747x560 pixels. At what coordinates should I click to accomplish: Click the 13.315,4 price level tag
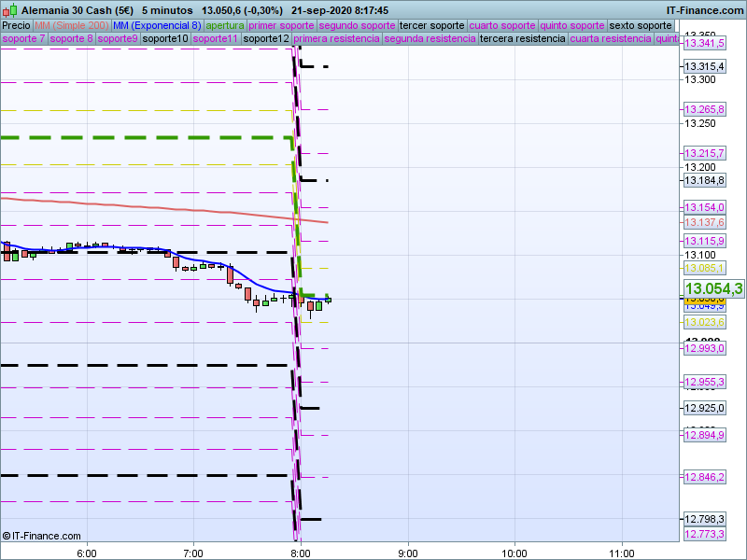(x=704, y=66)
